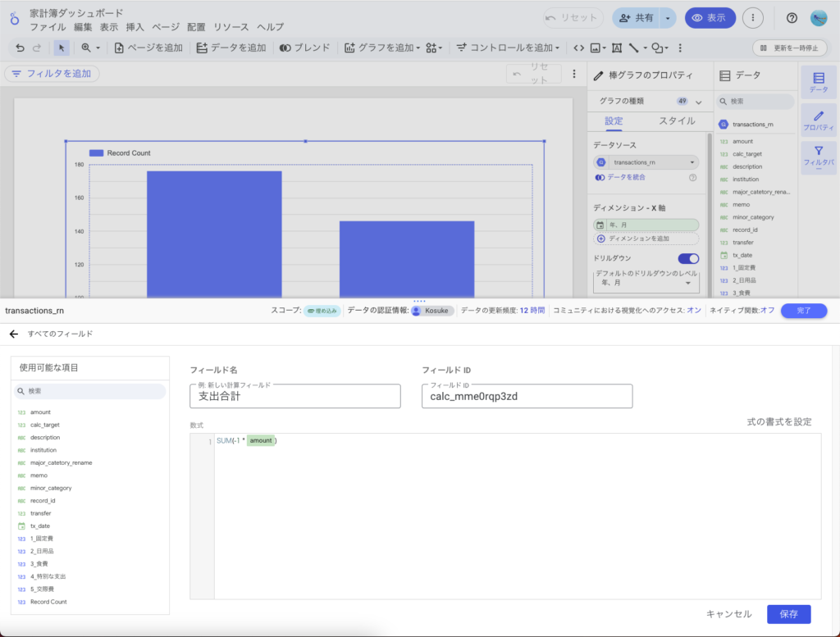Click the 保存 button
The height and width of the screenshot is (637, 840).
tap(788, 614)
